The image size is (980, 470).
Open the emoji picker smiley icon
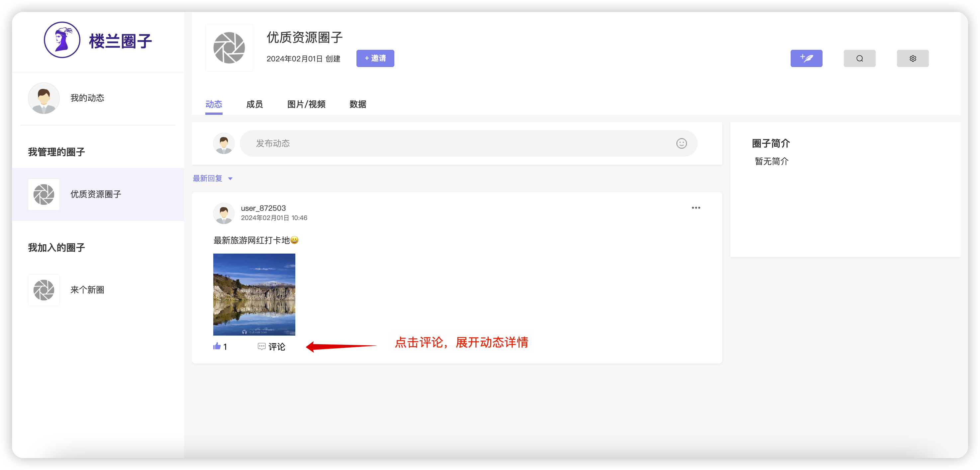click(681, 143)
